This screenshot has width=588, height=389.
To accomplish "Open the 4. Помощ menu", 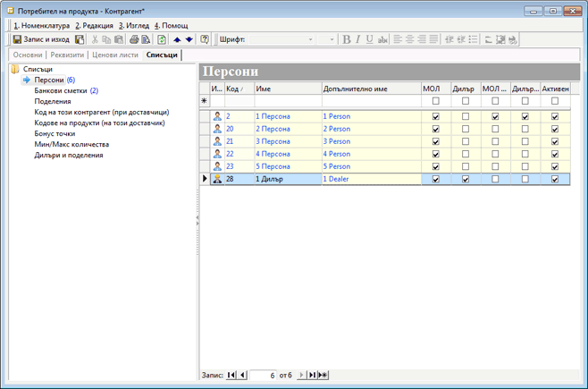I will click(171, 26).
